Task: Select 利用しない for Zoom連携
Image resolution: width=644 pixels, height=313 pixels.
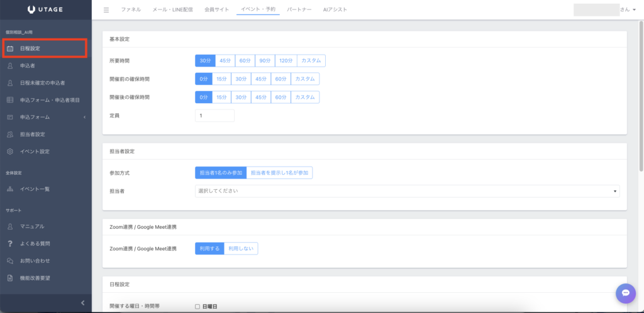Action: point(241,249)
